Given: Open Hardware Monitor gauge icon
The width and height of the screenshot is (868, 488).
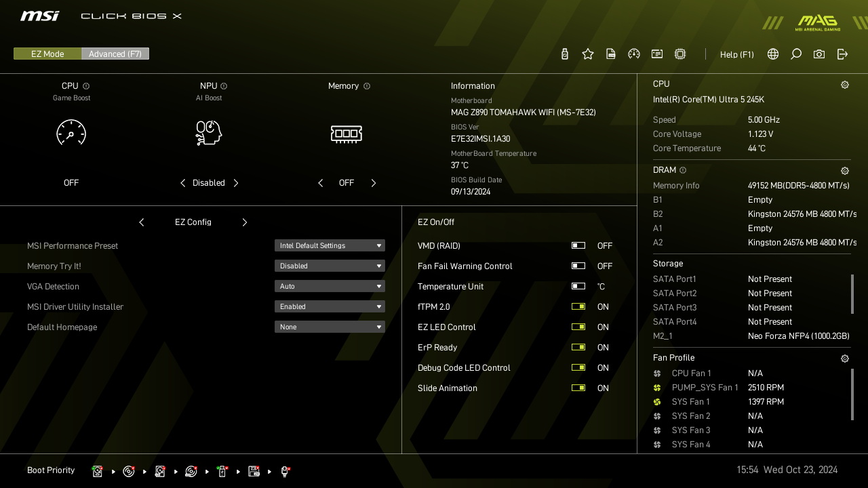Looking at the screenshot, I should [634, 54].
